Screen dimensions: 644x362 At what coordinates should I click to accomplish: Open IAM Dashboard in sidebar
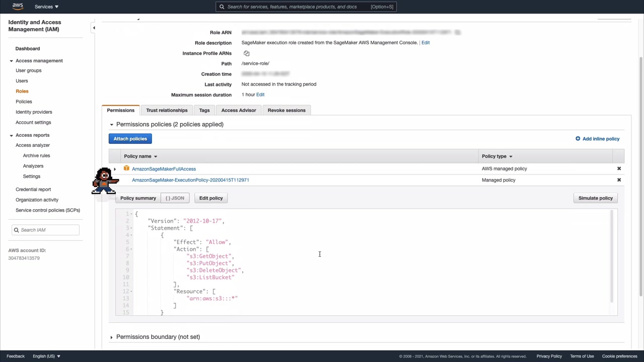point(28,49)
